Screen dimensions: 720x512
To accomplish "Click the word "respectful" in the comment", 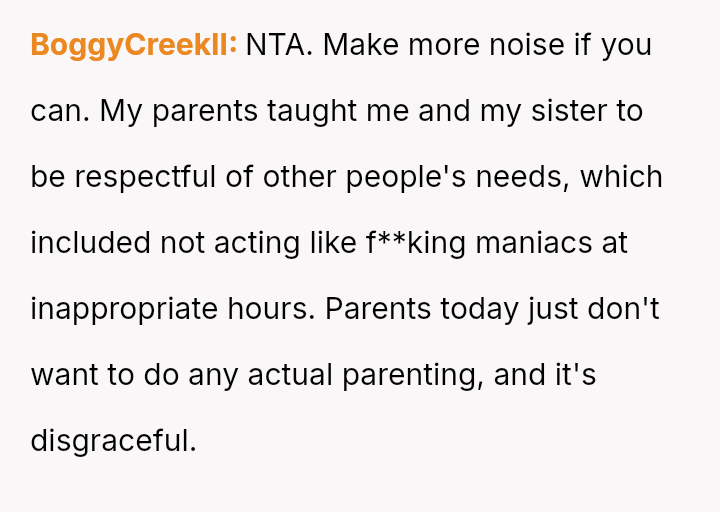I will pos(144,177).
